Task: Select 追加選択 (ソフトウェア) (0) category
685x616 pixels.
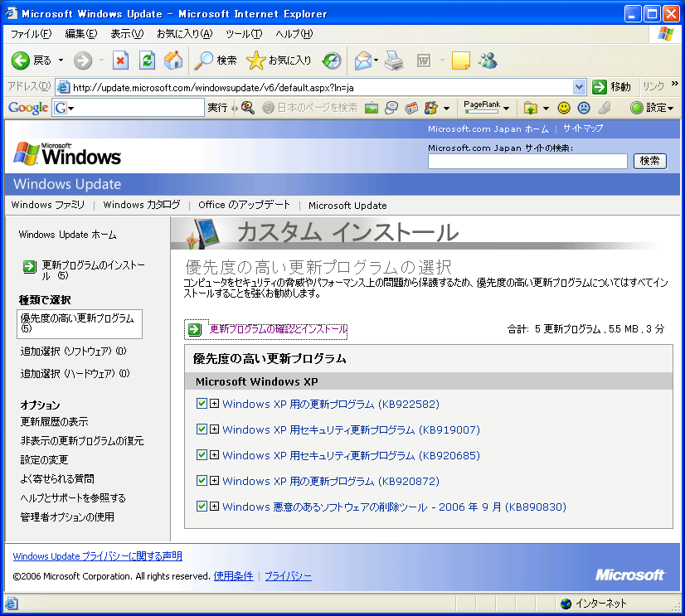Action: point(73,352)
